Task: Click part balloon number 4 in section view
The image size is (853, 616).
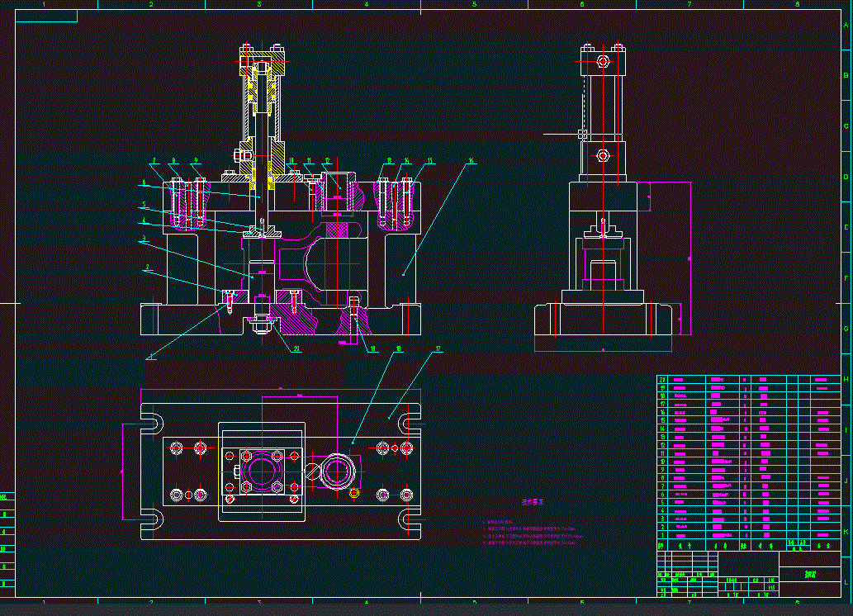Action: 145,221
